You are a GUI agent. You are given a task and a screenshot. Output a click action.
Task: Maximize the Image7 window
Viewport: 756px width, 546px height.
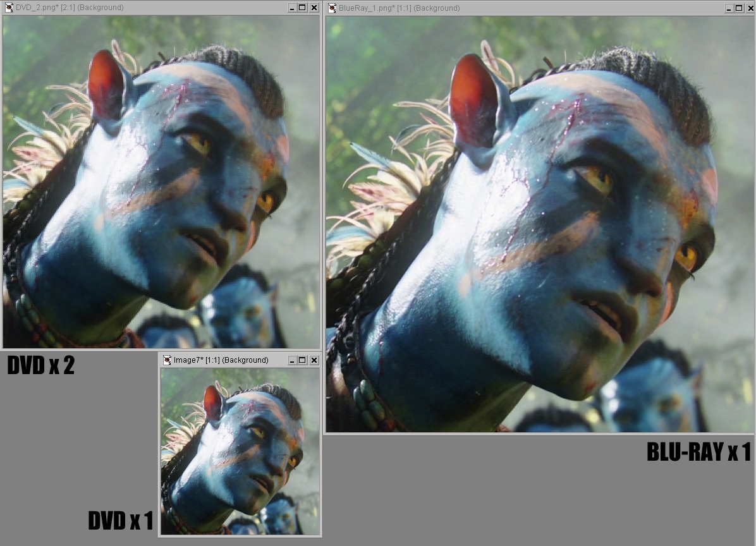tap(302, 360)
